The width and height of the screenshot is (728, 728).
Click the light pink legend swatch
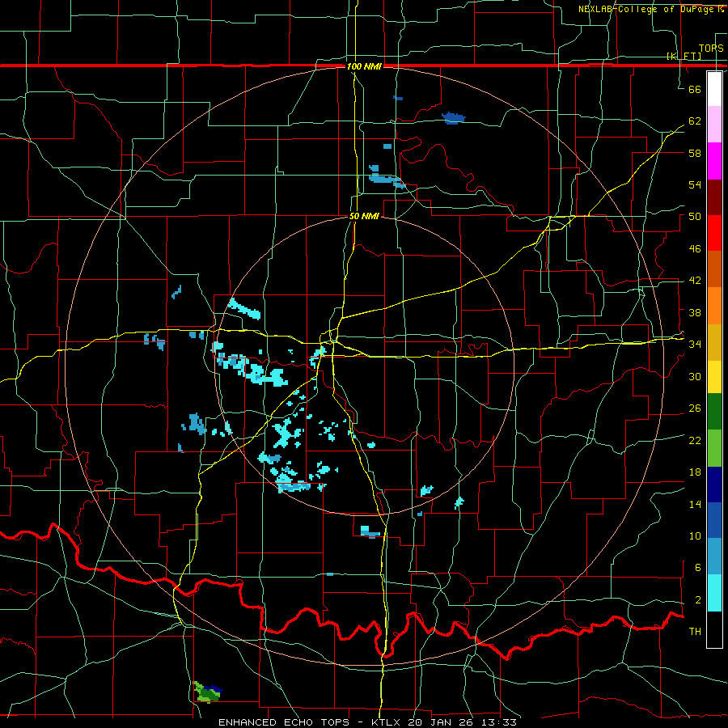click(x=714, y=125)
